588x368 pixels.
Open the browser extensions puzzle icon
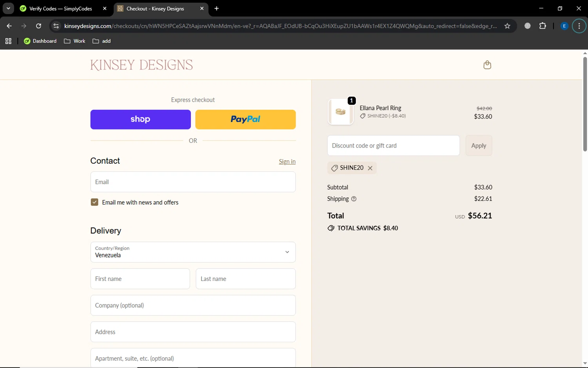tap(543, 26)
